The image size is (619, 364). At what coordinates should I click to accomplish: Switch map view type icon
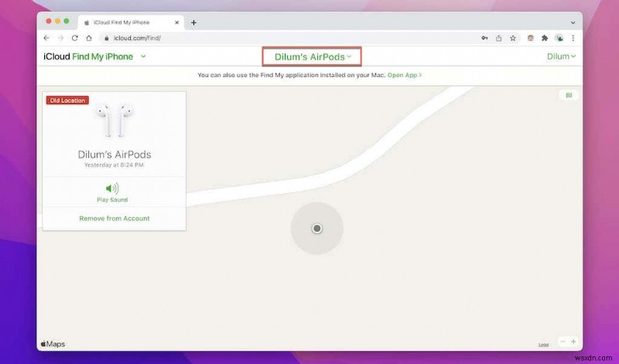click(569, 95)
